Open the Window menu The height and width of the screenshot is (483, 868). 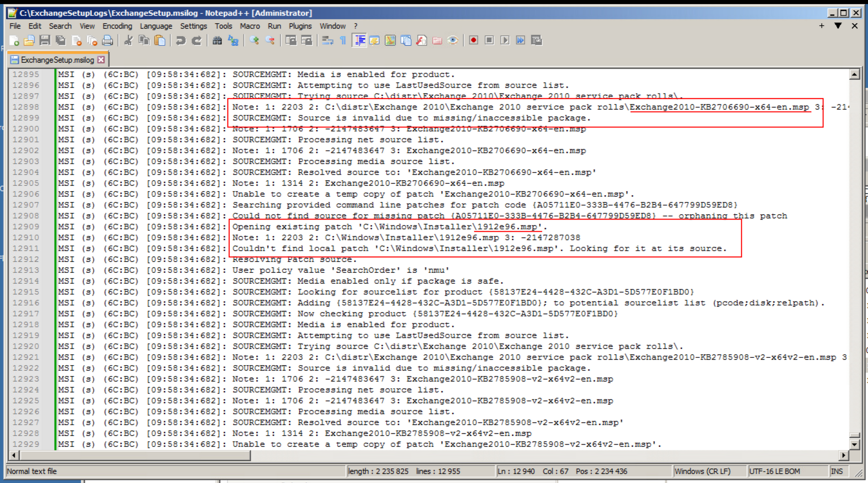click(333, 26)
